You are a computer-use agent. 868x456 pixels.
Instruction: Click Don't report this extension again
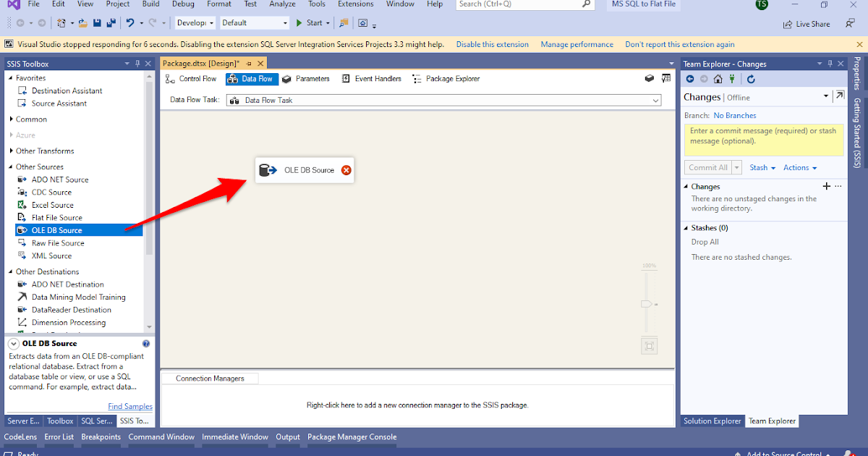(680, 45)
